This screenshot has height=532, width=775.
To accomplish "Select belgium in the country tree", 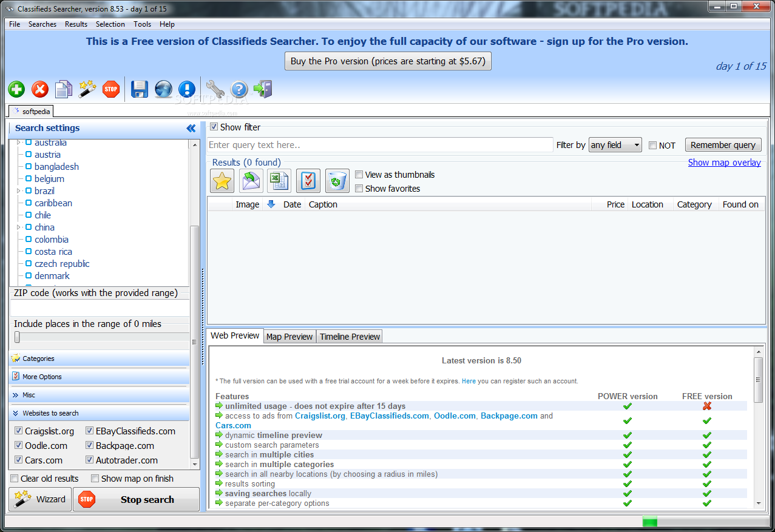I will pyautogui.click(x=49, y=179).
